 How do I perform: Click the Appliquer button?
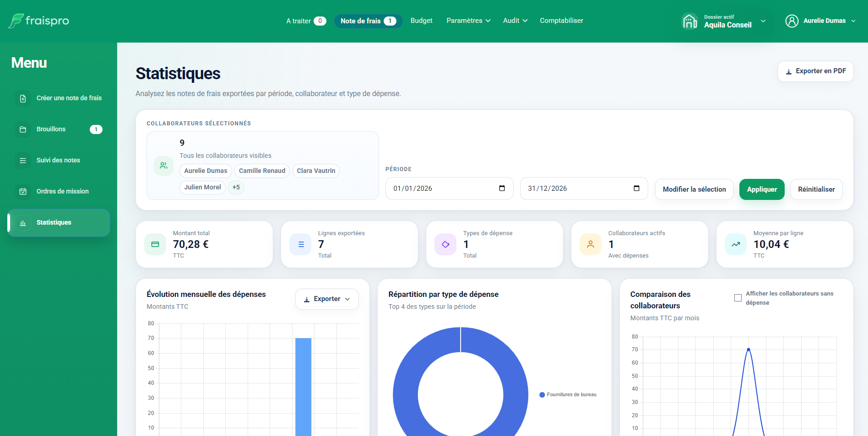(x=762, y=189)
